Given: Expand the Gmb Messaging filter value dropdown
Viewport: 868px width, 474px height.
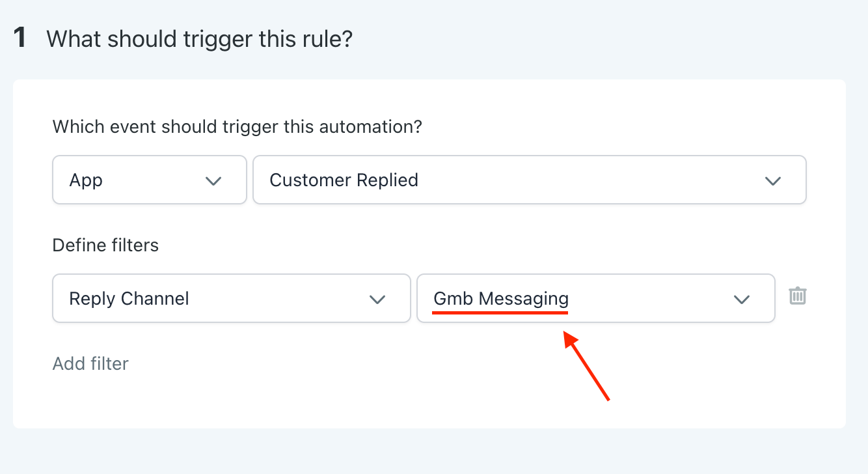Looking at the screenshot, I should click(x=595, y=298).
